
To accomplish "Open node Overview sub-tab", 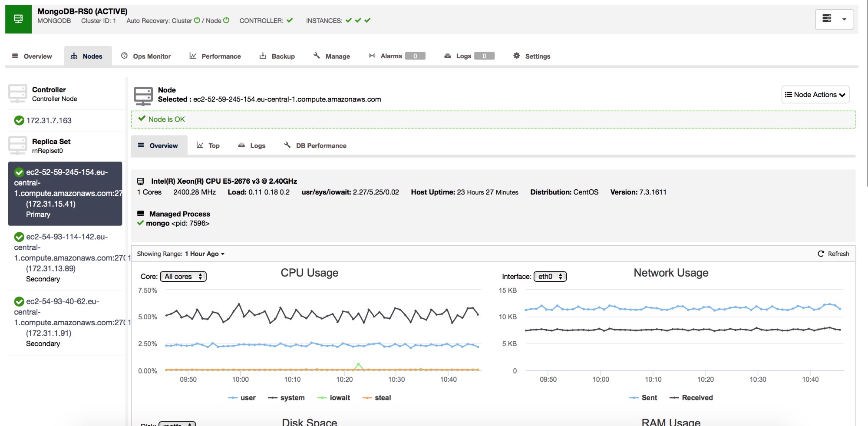I will [x=158, y=145].
